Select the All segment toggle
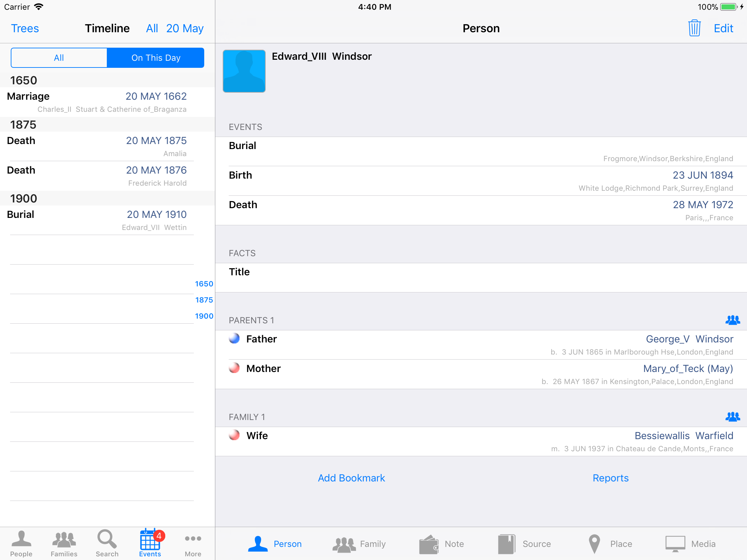Screen dimensions: 747x560 point(59,58)
